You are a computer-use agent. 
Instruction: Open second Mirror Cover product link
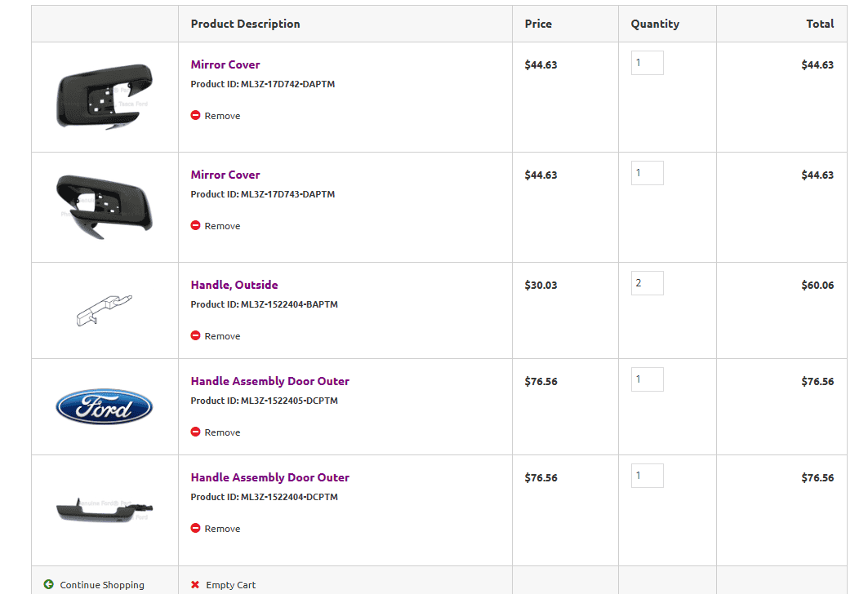coord(225,175)
